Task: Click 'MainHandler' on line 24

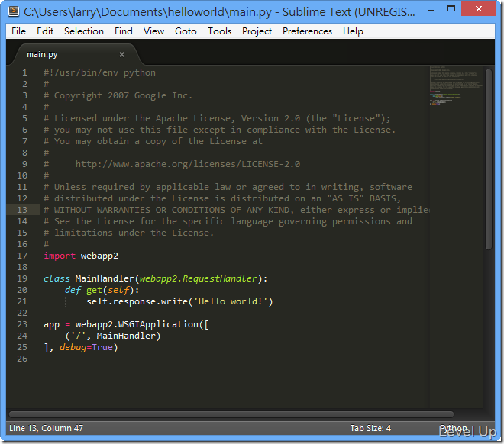Action: point(126,336)
